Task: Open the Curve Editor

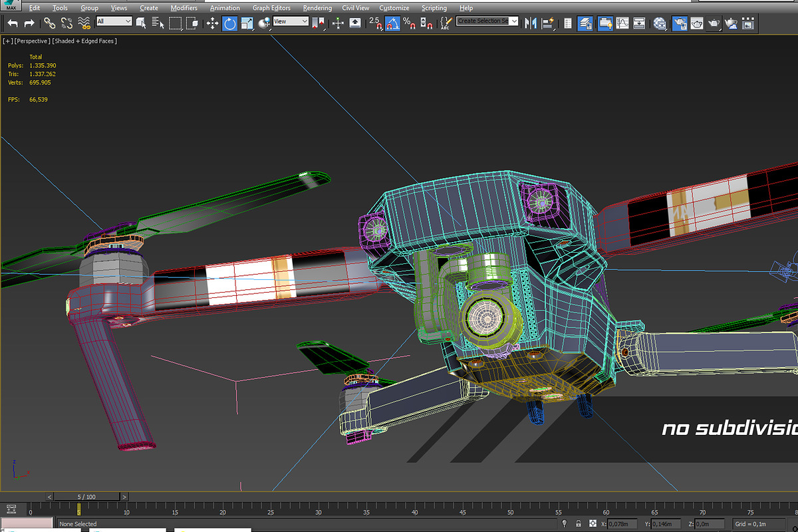Action: (622, 23)
